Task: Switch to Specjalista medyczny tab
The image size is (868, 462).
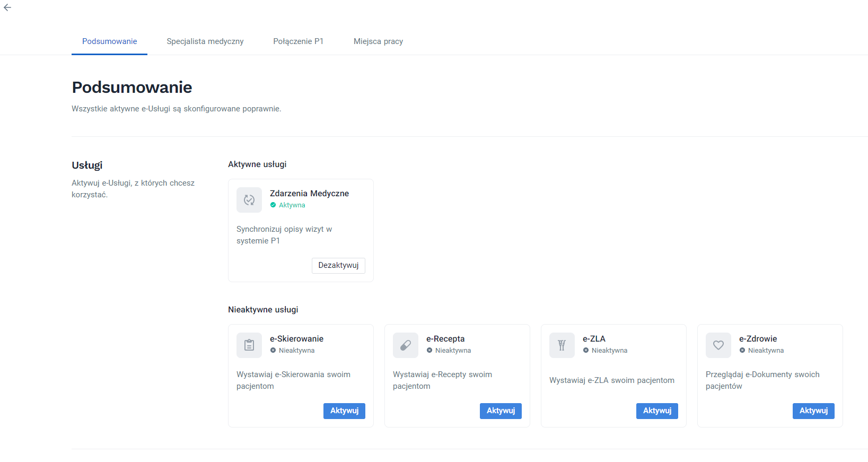Action: 205,41
